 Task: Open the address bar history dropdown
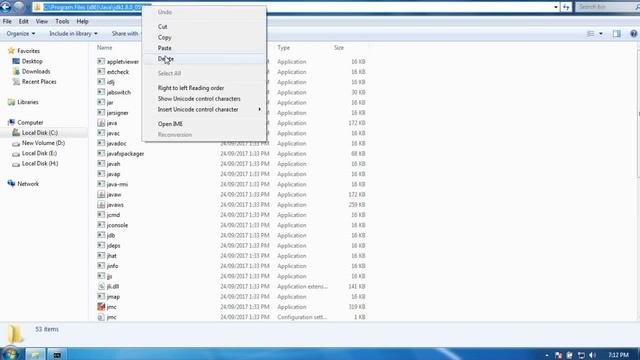[x=556, y=7]
